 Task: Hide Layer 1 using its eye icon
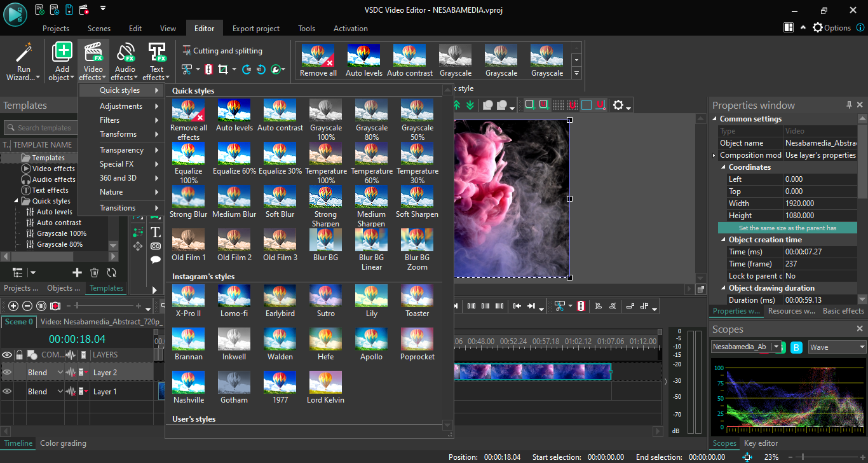(x=8, y=392)
